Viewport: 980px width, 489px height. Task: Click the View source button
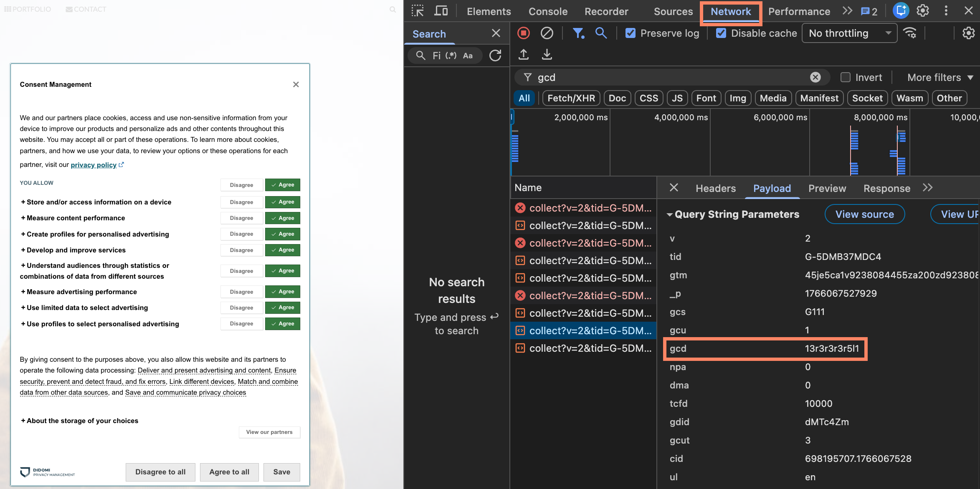[864, 214]
